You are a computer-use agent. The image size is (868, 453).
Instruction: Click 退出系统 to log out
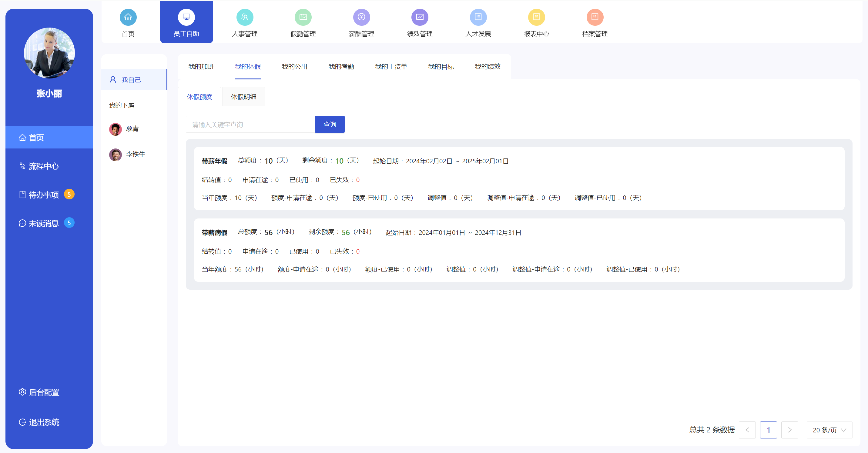point(44,422)
